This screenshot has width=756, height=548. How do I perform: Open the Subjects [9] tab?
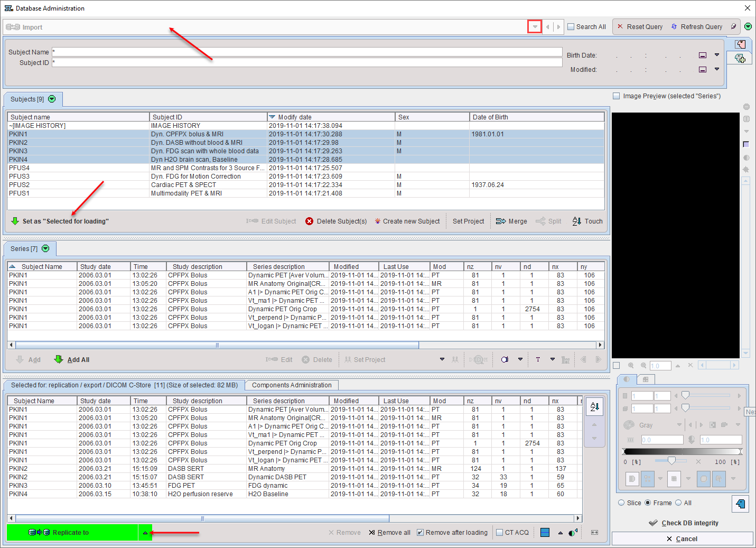click(x=33, y=99)
